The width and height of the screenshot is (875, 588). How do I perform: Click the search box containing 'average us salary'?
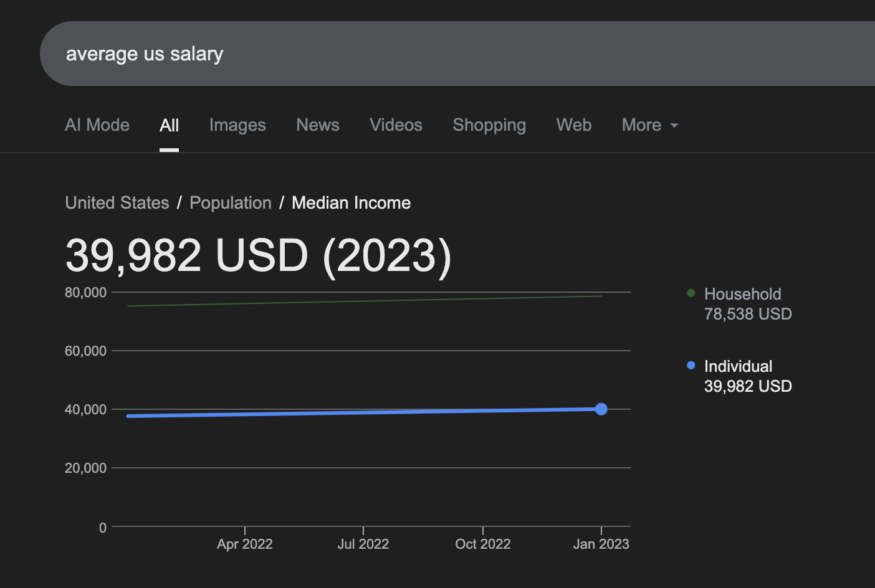[457, 54]
